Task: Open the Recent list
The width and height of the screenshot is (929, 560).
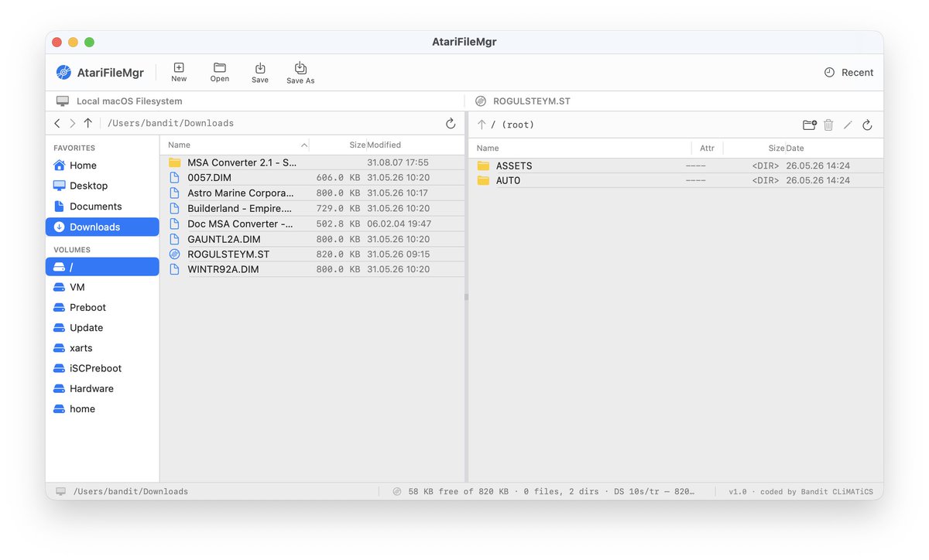Action: [x=848, y=73]
